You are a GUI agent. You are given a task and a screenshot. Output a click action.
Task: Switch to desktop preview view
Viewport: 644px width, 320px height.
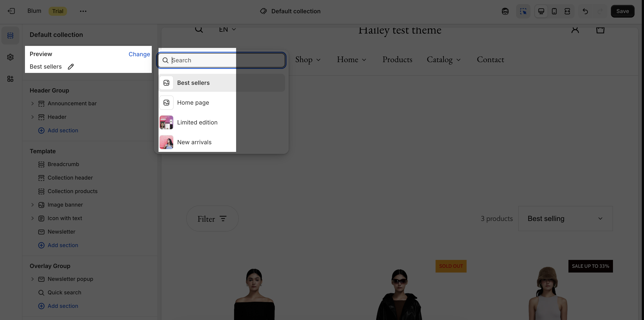tap(541, 11)
